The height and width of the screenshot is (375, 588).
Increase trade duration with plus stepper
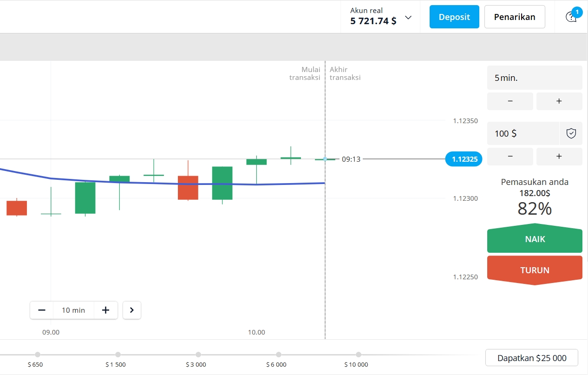click(x=559, y=101)
